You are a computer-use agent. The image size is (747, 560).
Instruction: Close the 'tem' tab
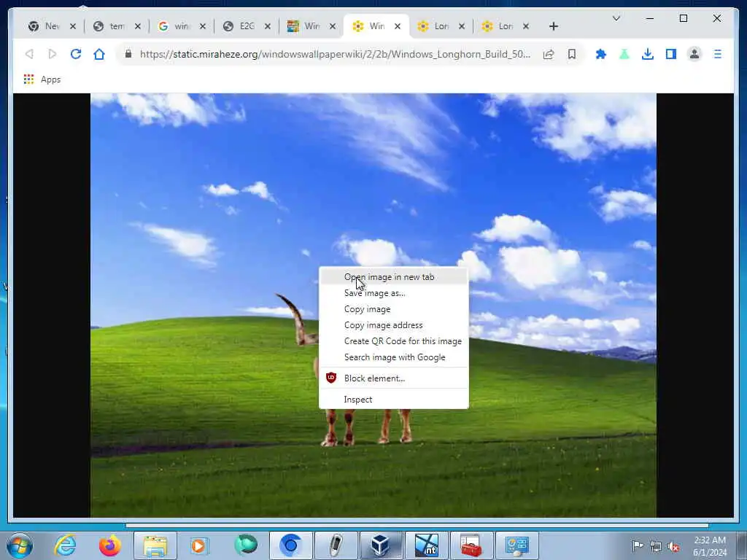pos(138,26)
